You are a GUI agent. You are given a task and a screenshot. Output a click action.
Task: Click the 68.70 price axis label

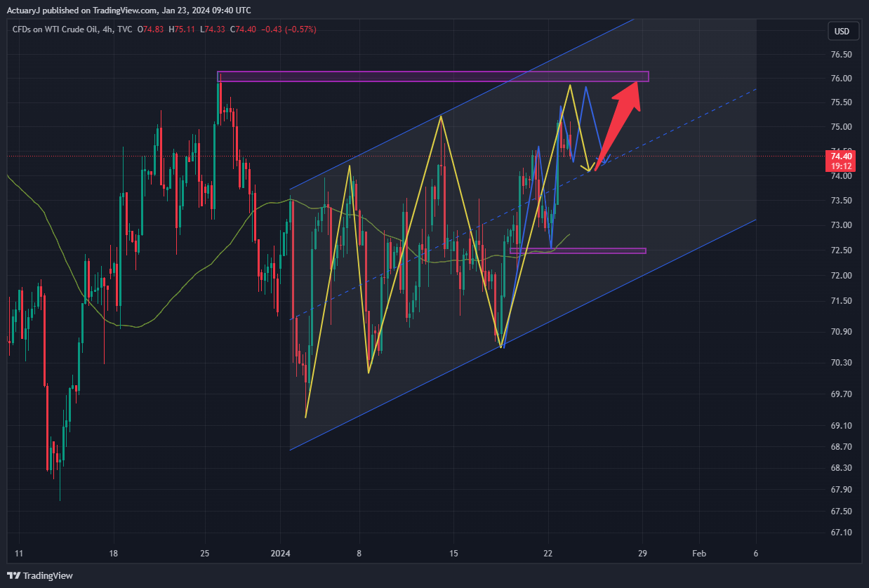tap(842, 447)
